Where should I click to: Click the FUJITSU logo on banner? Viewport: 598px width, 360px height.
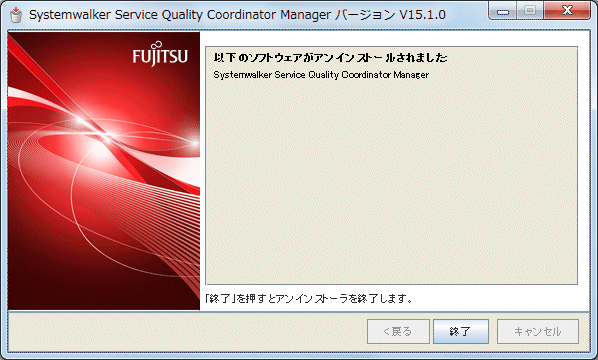tap(160, 54)
